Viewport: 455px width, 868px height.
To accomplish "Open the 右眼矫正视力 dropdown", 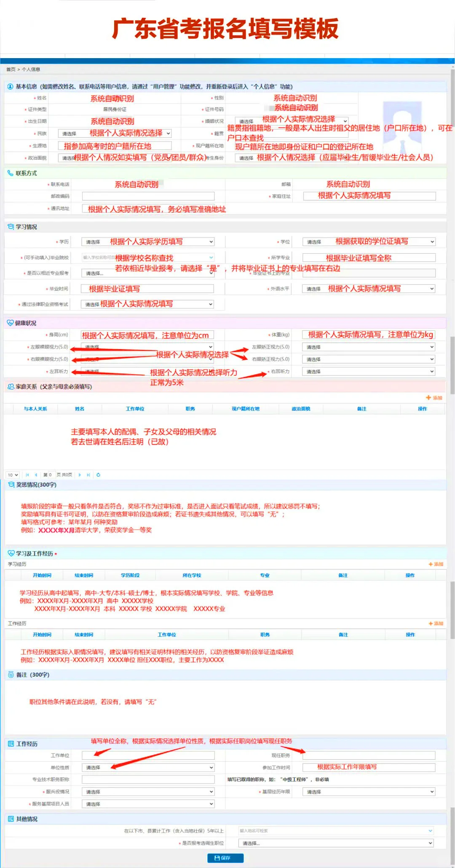I will [369, 359].
